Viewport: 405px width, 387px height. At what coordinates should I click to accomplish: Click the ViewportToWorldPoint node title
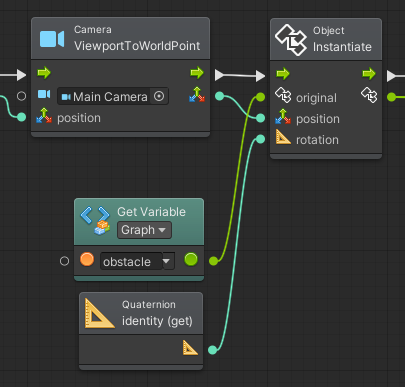[x=137, y=46]
